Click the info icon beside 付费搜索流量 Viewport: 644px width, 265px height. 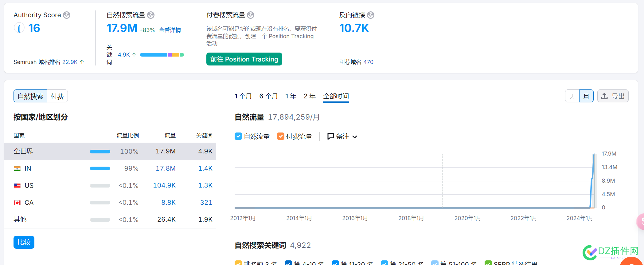click(x=251, y=15)
